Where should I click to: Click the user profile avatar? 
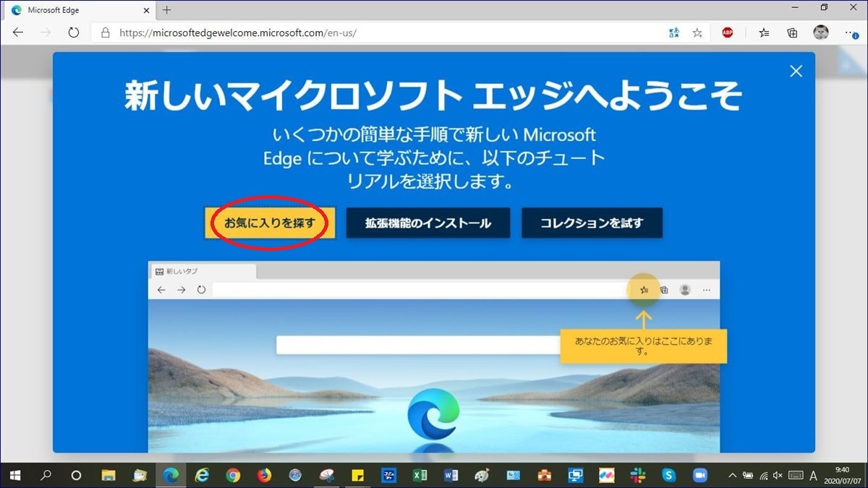tap(820, 33)
